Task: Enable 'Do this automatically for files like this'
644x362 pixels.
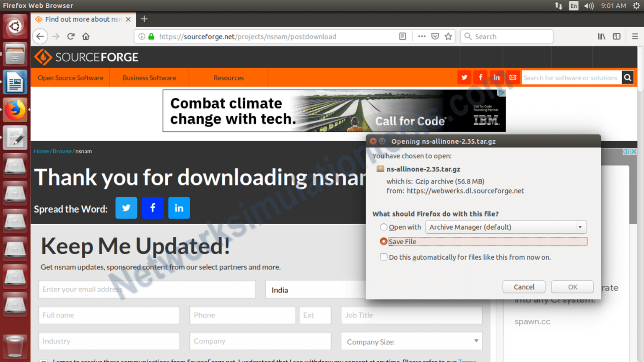Action: (384, 257)
